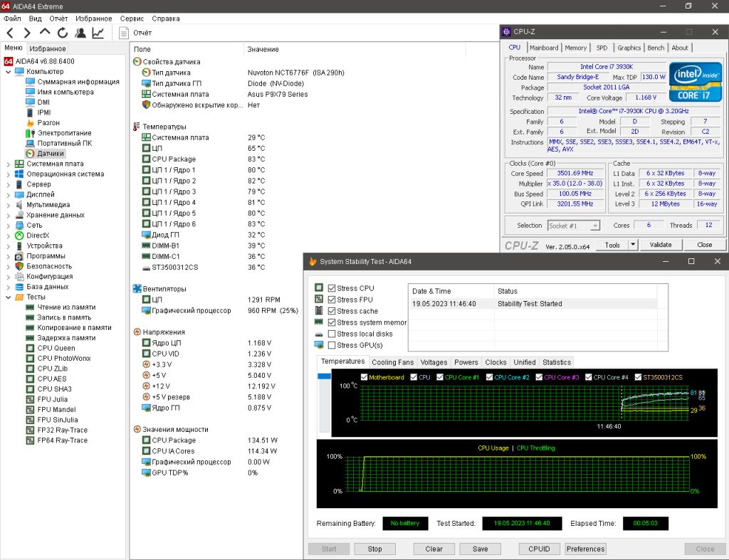Open the Сервис menu
Screen dimensions: 729x560
pyautogui.click(x=132, y=19)
